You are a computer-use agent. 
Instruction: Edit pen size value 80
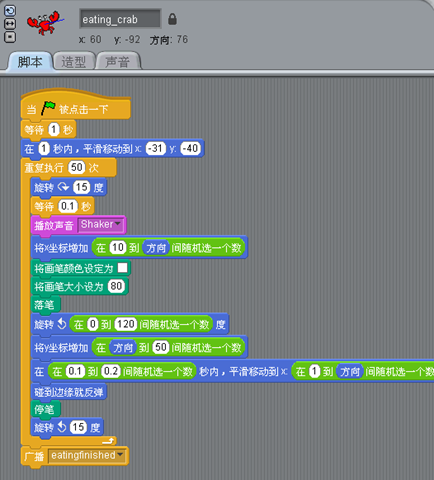coord(116,286)
